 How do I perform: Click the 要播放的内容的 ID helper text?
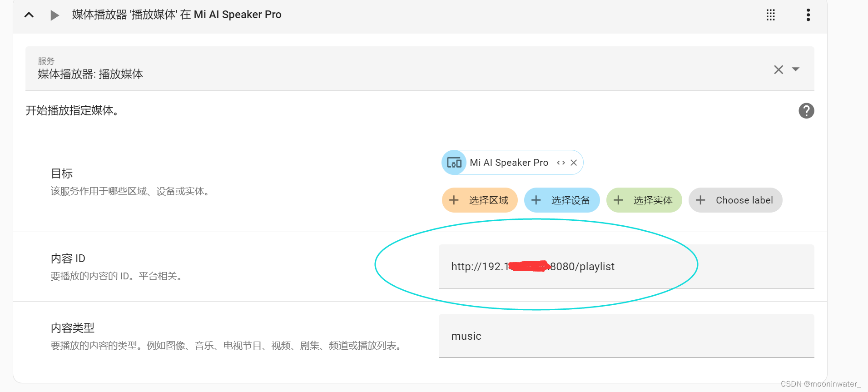pos(117,276)
